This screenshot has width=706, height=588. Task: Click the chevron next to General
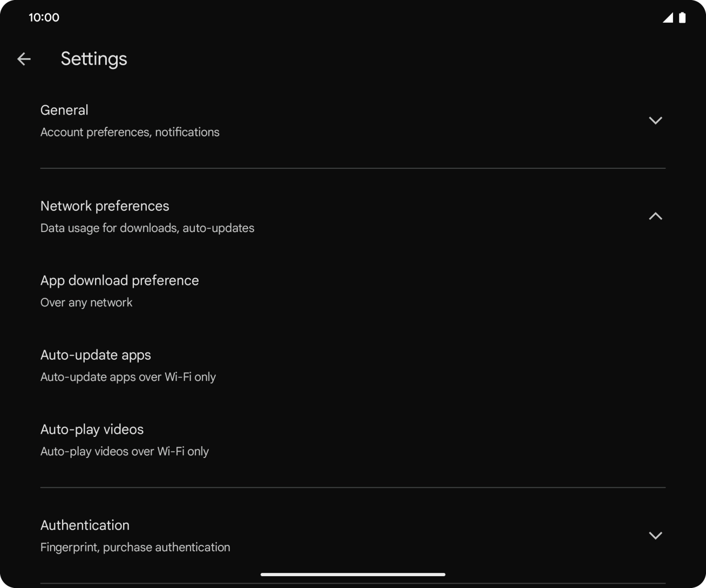point(655,120)
